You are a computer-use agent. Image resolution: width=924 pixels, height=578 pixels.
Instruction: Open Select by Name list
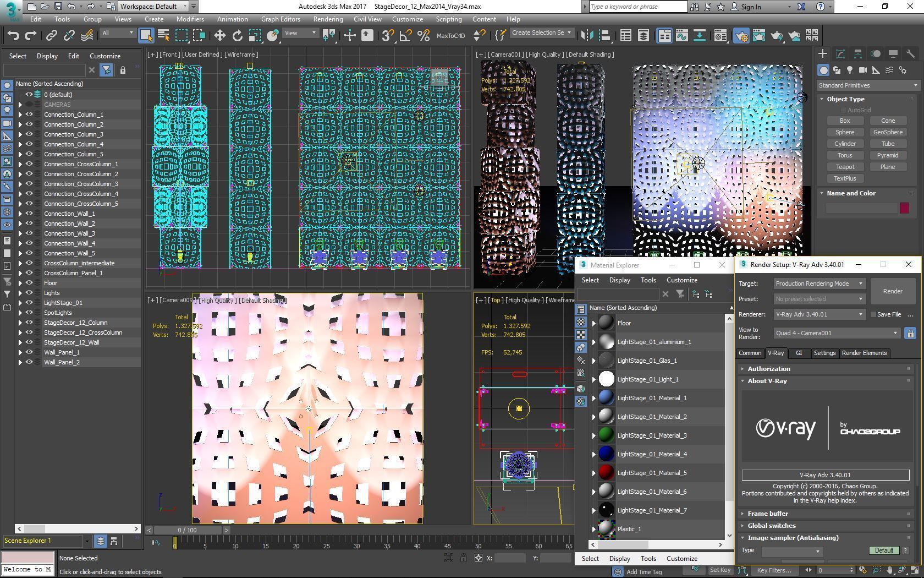coord(163,36)
